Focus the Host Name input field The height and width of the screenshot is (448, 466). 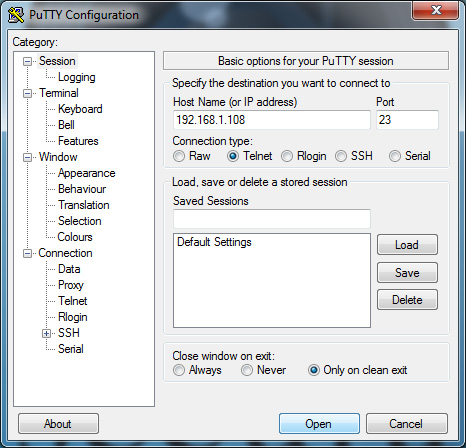tap(272, 120)
